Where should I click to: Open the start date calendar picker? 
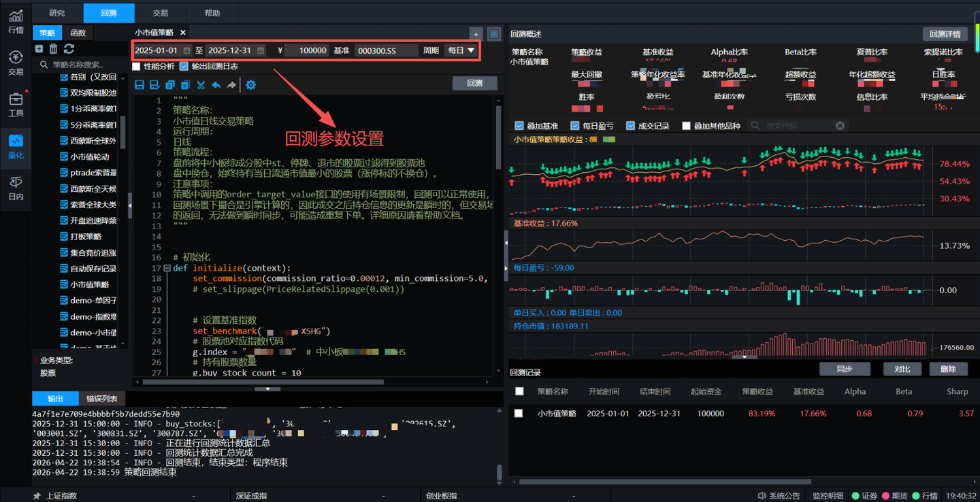click(x=186, y=50)
